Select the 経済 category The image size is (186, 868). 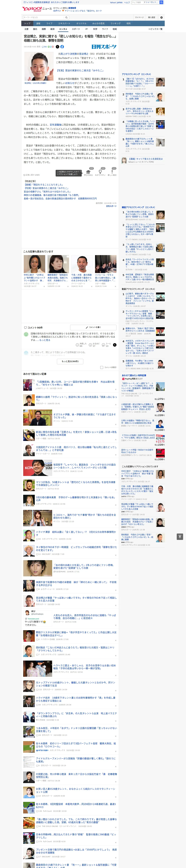(x=52, y=29)
